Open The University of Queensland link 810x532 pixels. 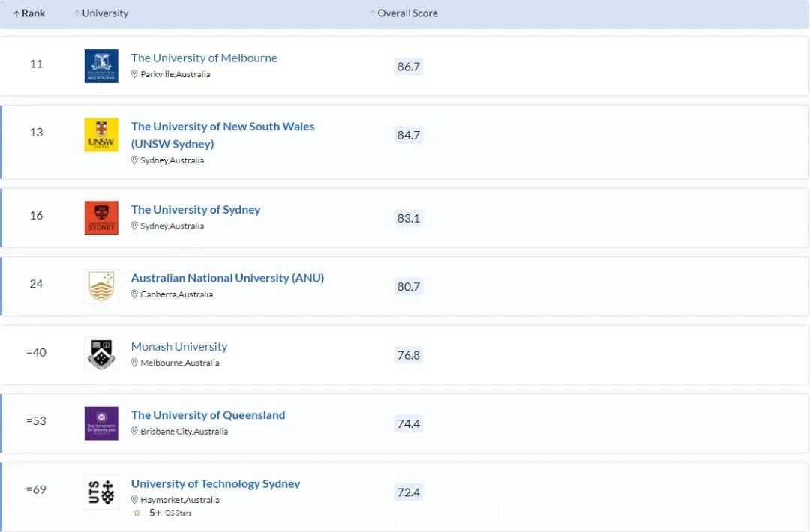[208, 415]
